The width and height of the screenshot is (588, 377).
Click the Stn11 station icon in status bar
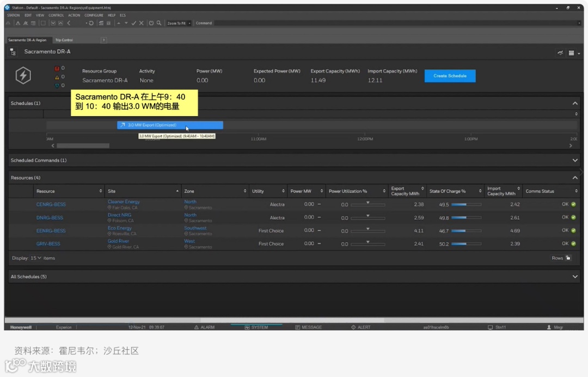490,327
